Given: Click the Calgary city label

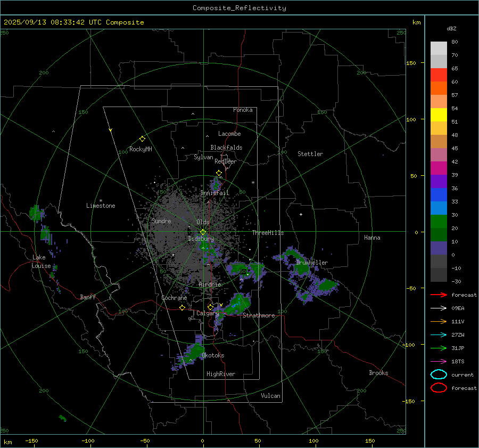Looking at the screenshot, I should pyautogui.click(x=208, y=313).
